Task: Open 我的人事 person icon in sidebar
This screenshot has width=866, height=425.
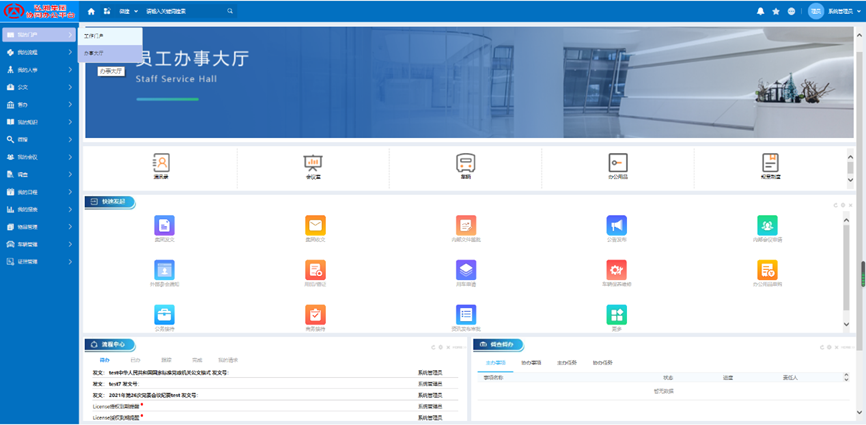Action: 10,70
